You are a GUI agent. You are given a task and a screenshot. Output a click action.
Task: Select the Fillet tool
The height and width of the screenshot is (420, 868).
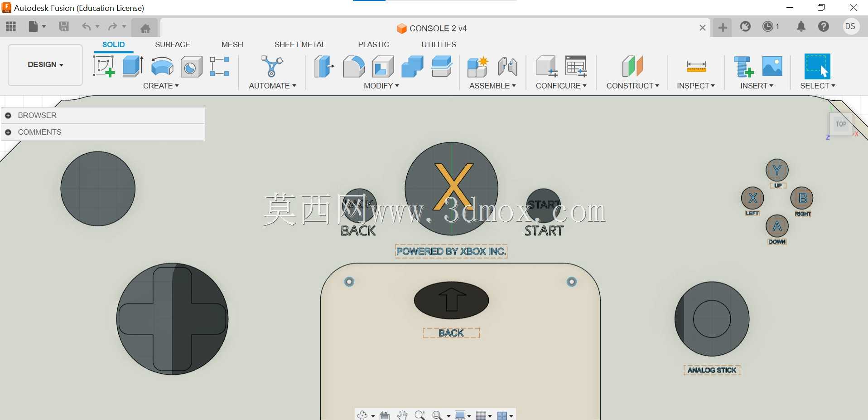point(354,66)
